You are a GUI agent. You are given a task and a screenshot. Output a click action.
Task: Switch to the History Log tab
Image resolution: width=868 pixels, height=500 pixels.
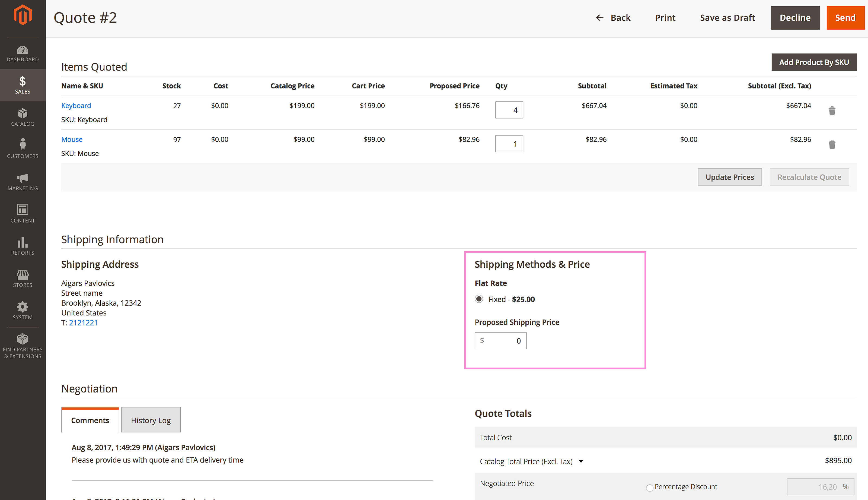pos(151,420)
